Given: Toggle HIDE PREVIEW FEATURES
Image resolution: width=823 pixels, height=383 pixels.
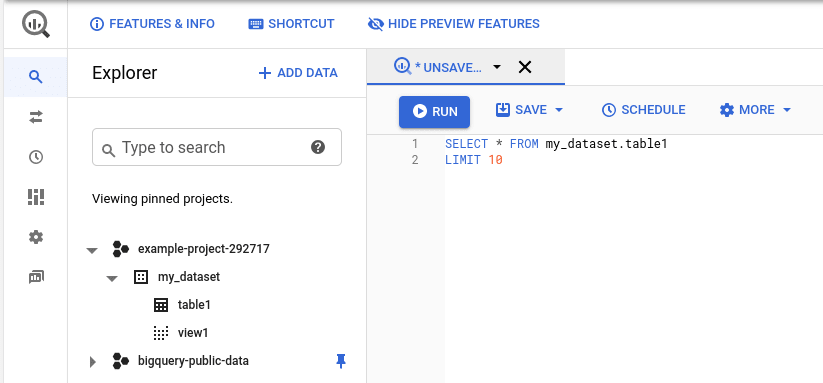Looking at the screenshot, I should tap(453, 24).
